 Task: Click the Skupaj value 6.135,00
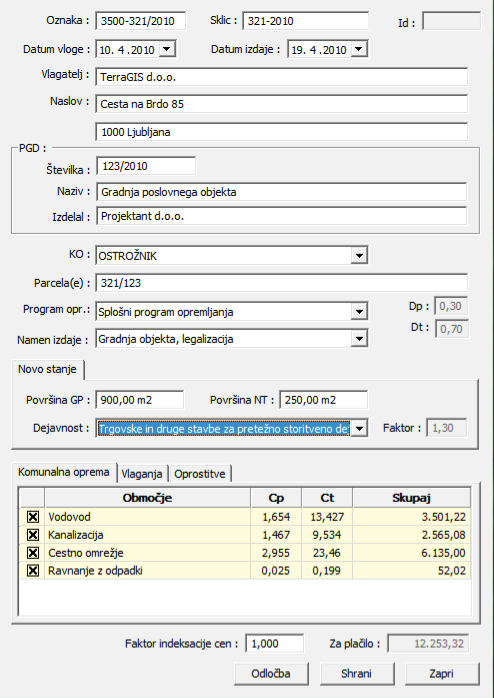pos(444,553)
